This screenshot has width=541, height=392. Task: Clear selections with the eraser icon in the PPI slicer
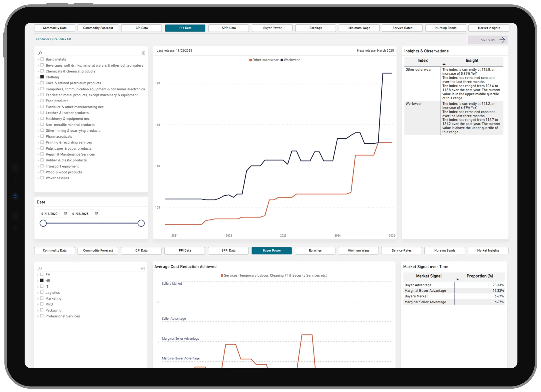click(143, 53)
